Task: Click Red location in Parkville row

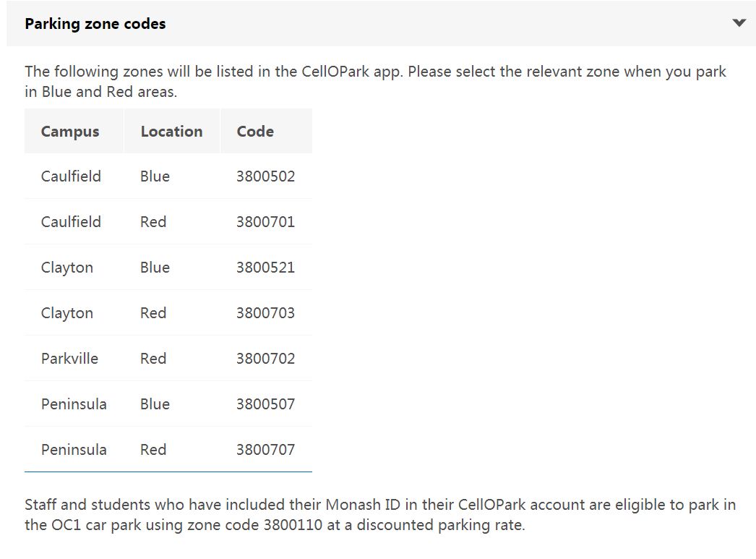Action: click(153, 359)
